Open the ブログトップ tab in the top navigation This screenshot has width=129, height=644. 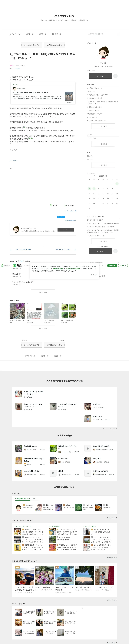(x=15, y=34)
